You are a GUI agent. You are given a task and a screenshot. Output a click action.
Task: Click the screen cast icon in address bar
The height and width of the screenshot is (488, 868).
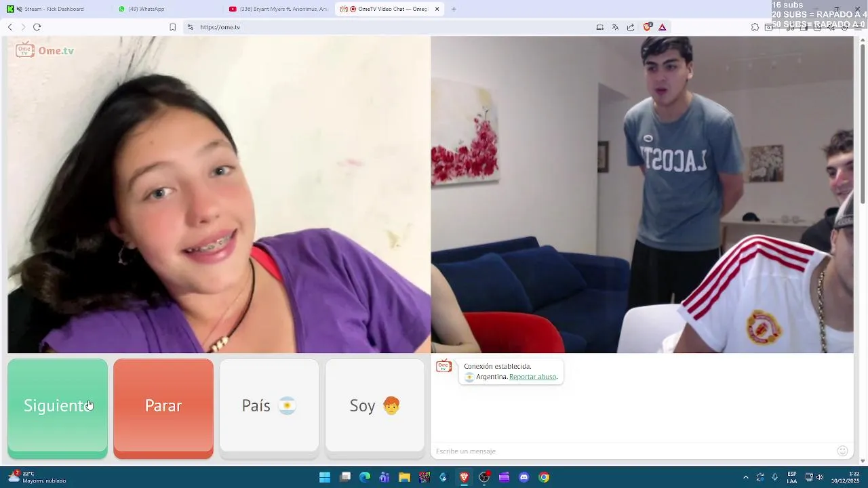tap(600, 27)
